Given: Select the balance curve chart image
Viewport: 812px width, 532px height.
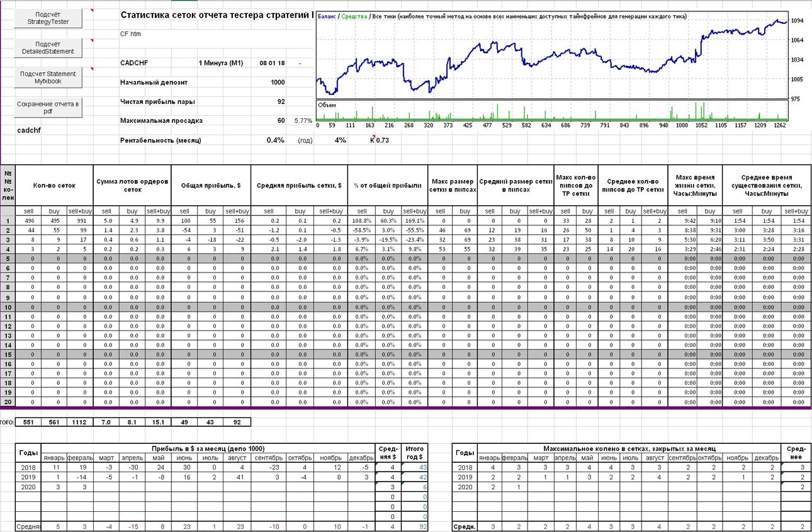Looking at the screenshot, I should click(551, 55).
